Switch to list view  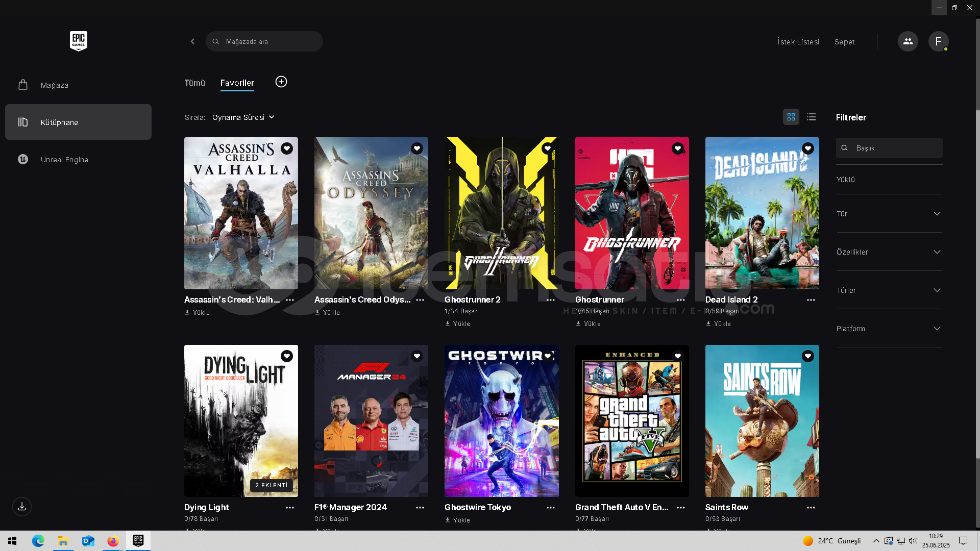tap(812, 117)
